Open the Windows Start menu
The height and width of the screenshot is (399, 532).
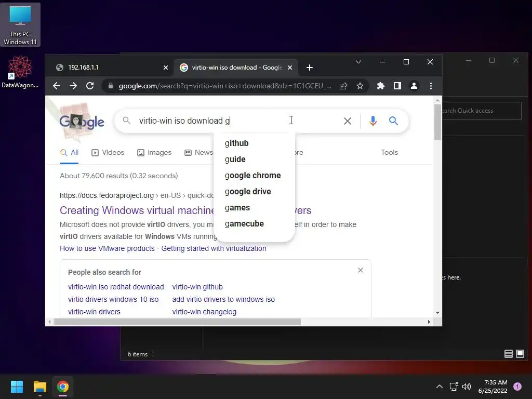pyautogui.click(x=17, y=387)
